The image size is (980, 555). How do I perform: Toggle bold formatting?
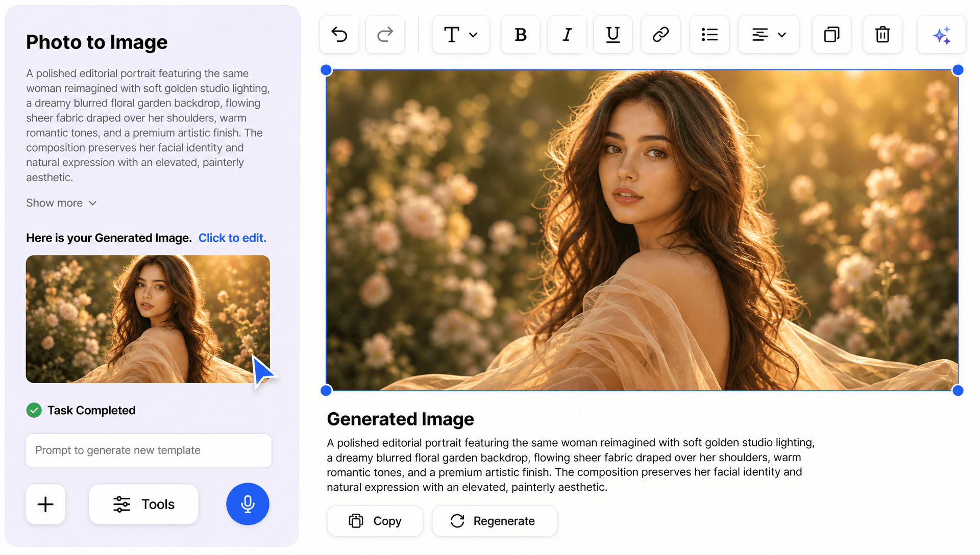click(520, 35)
